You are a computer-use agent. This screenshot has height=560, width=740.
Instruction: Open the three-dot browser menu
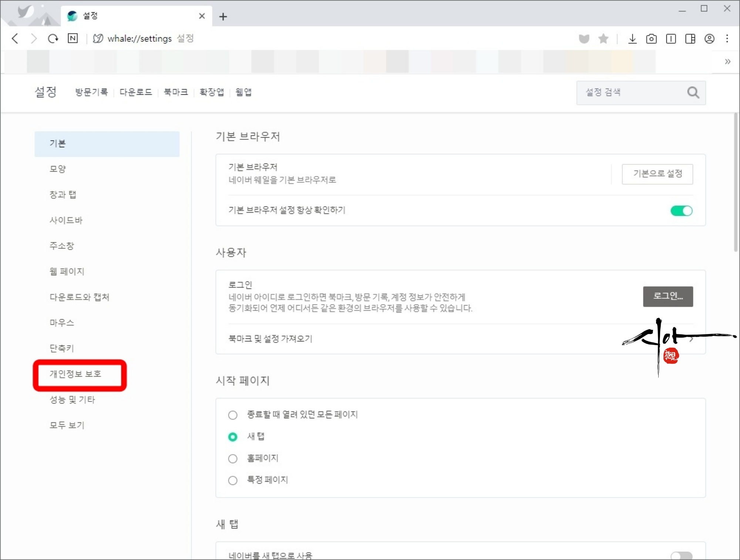(727, 38)
